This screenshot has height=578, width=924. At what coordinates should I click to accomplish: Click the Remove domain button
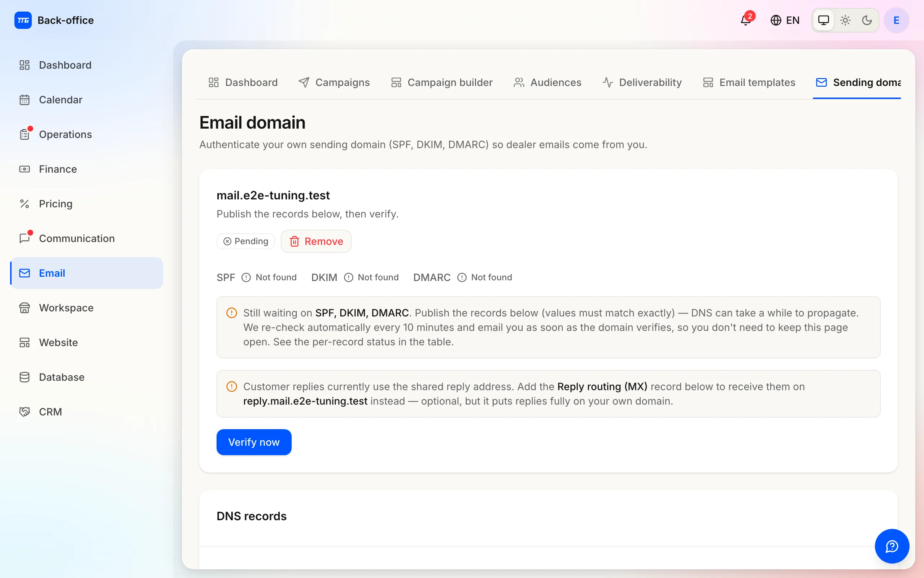316,241
